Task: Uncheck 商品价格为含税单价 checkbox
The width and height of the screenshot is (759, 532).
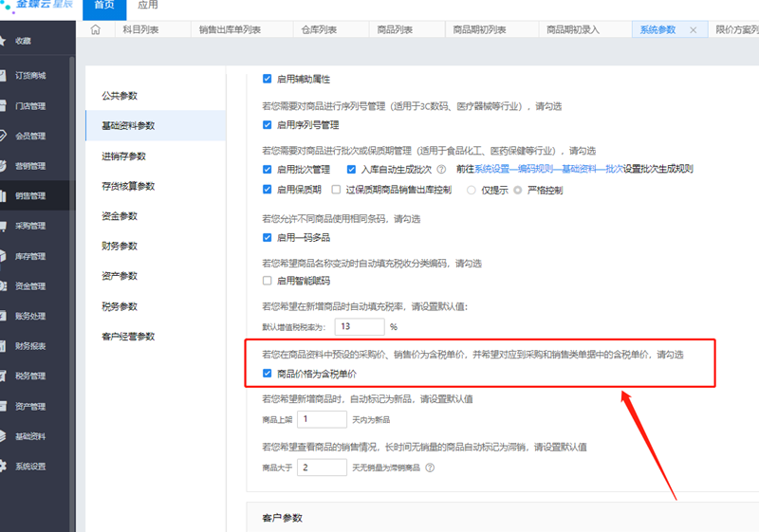Action: click(268, 374)
